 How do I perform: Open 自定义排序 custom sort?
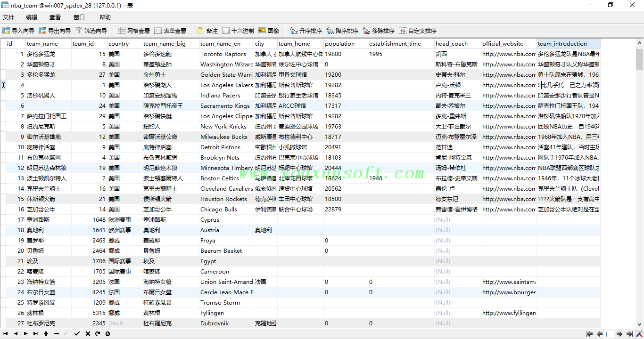[418, 31]
